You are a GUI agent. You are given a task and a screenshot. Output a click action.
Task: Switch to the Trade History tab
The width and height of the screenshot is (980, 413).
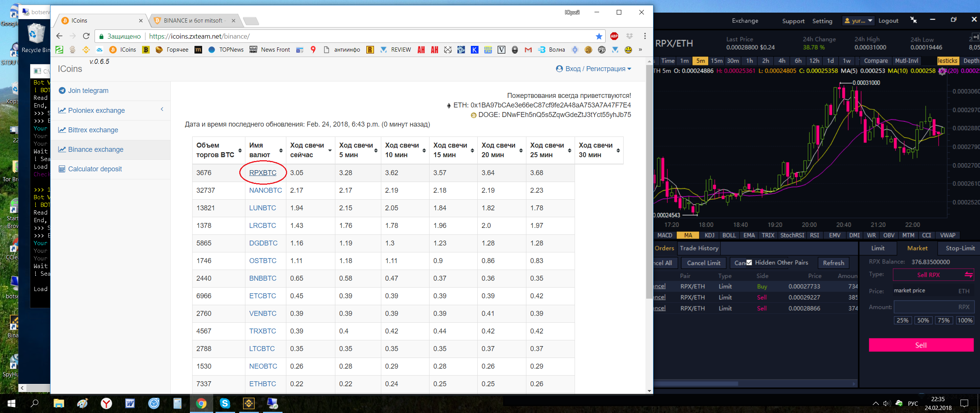pyautogui.click(x=699, y=248)
